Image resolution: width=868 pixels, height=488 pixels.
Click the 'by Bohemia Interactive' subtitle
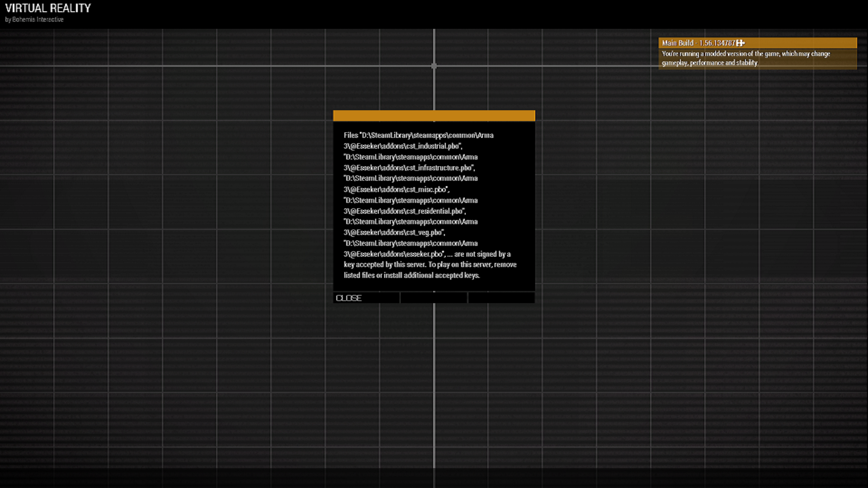click(34, 19)
